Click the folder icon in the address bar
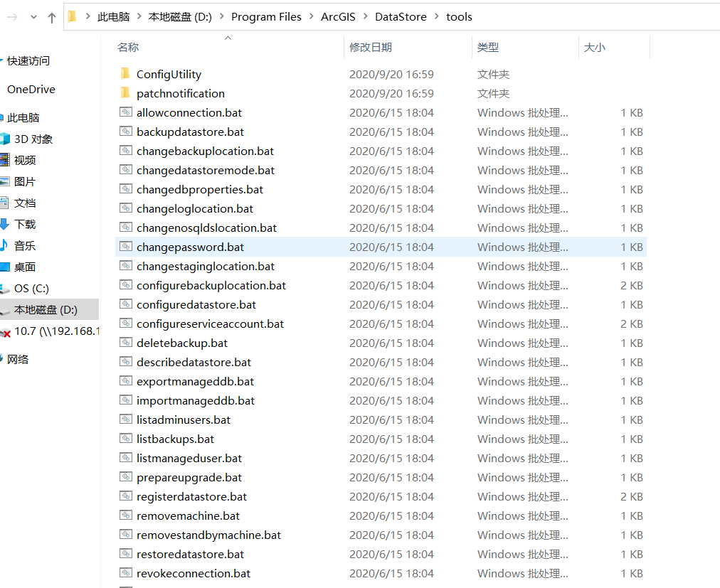This screenshot has height=588, width=720. (x=72, y=16)
